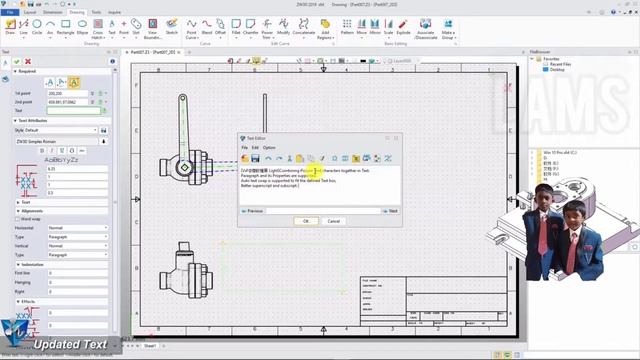
Task: Switch to the Layout ribbon tab
Action: tap(30, 12)
